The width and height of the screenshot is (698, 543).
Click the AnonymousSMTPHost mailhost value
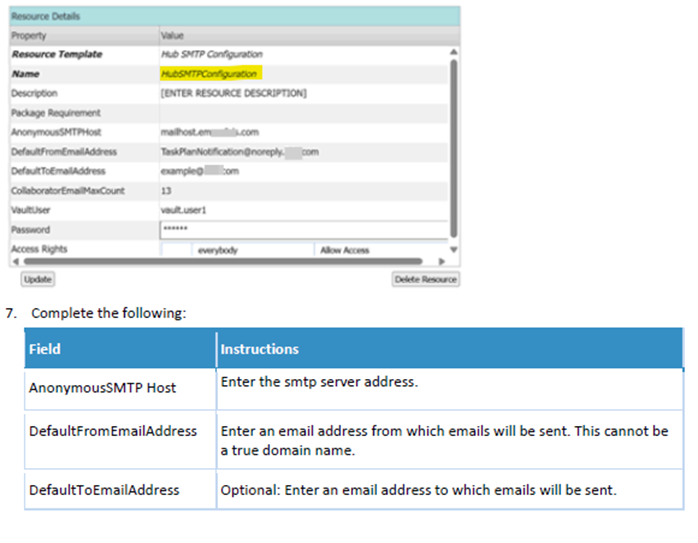[x=209, y=132]
